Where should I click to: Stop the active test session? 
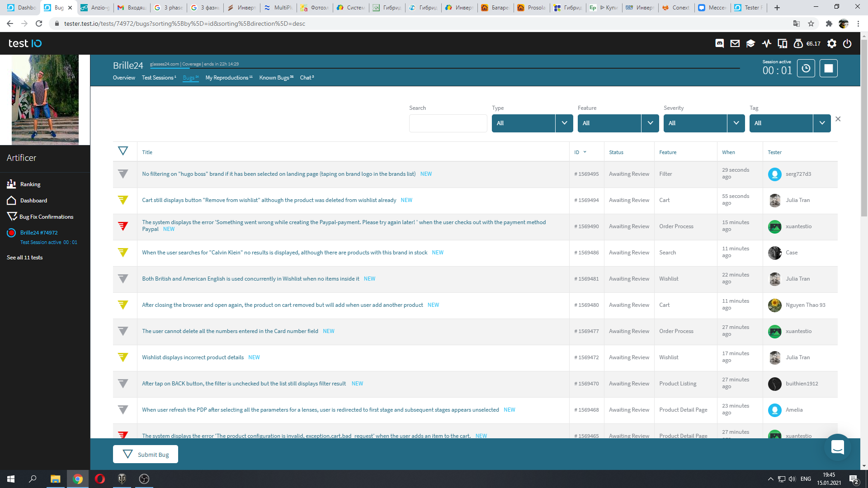[x=829, y=68]
